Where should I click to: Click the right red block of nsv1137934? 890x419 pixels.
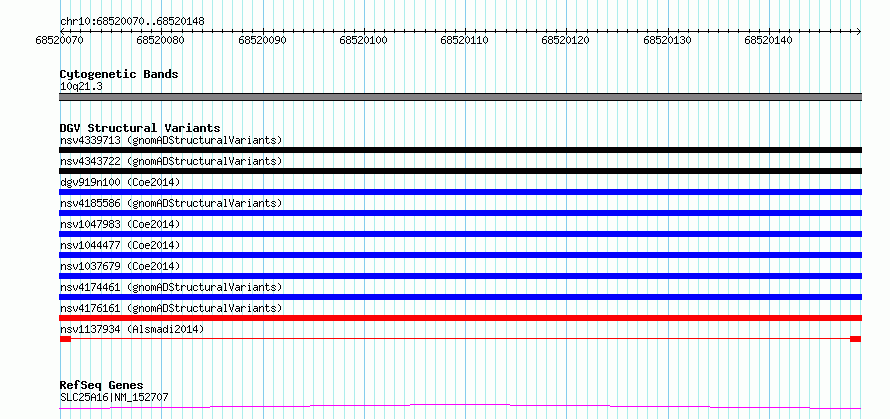point(855,339)
